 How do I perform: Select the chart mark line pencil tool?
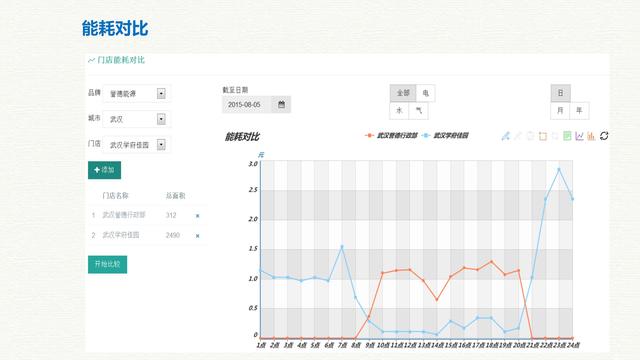coord(505,136)
